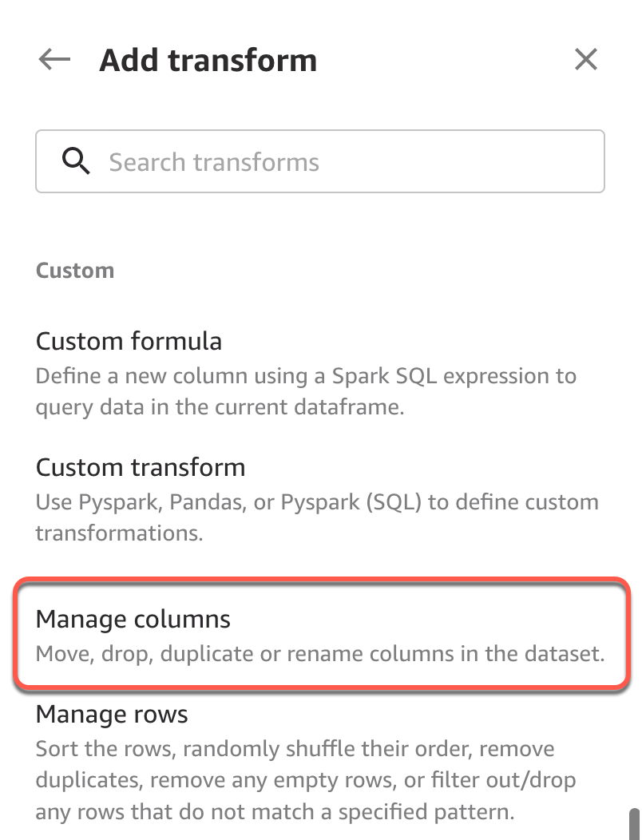Select the Manage rows transform
642x840 pixels.
(x=112, y=714)
